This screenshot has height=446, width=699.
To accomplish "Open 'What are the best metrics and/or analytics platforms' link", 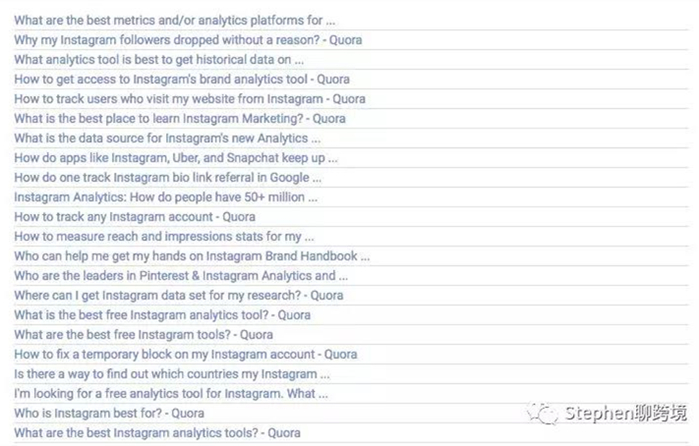I will pos(174,21).
